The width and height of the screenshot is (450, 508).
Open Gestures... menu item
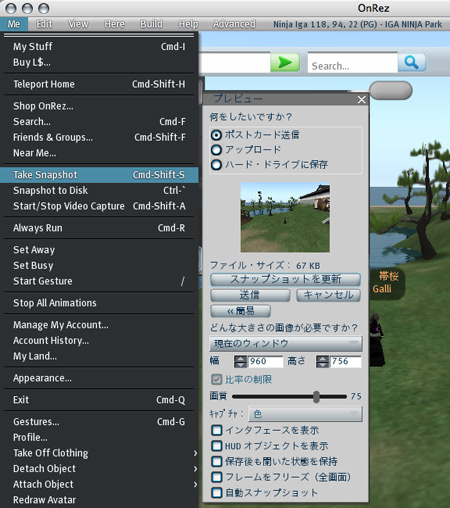click(x=99, y=422)
